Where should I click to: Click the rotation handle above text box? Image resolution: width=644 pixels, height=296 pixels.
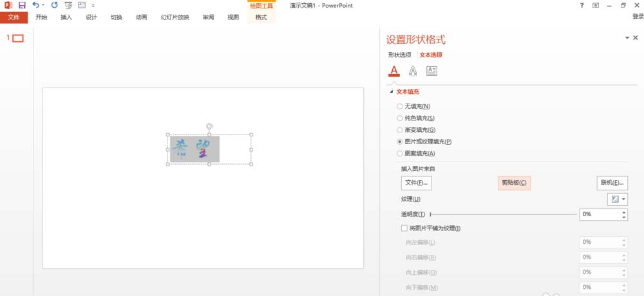tap(209, 125)
